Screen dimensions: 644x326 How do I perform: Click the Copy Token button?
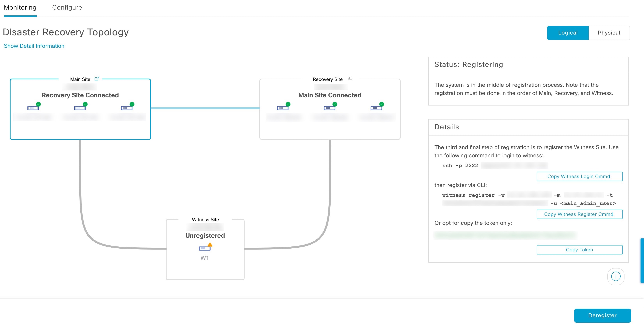pyautogui.click(x=579, y=250)
